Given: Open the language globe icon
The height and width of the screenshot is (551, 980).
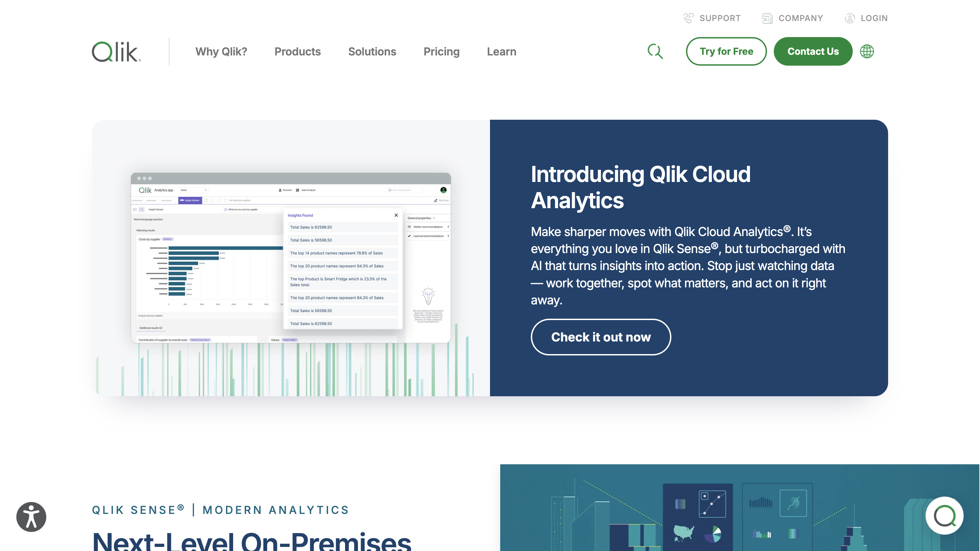Looking at the screenshot, I should 867,51.
